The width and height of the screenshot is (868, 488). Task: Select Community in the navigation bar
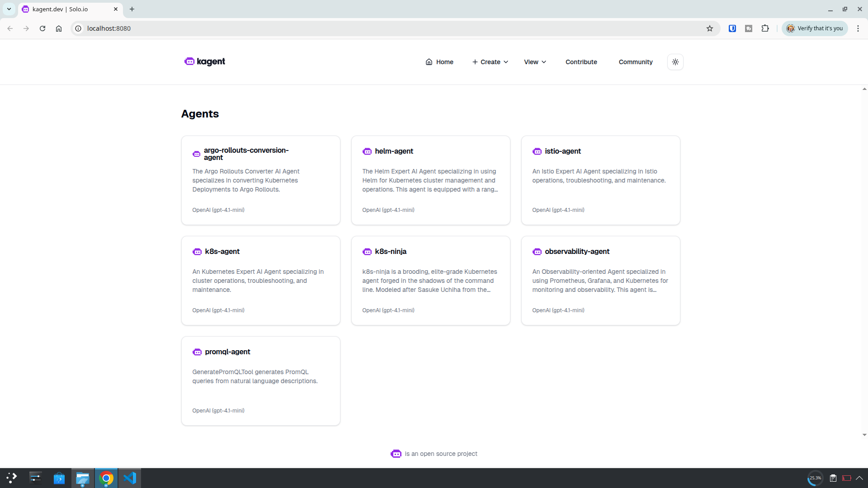coord(635,62)
